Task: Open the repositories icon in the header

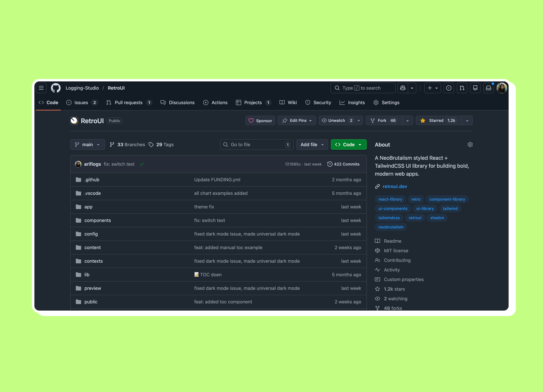Action: [x=475, y=88]
